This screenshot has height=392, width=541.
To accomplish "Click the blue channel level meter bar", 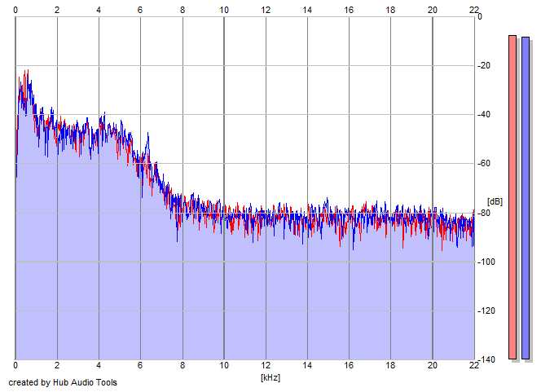I will pos(526,198).
